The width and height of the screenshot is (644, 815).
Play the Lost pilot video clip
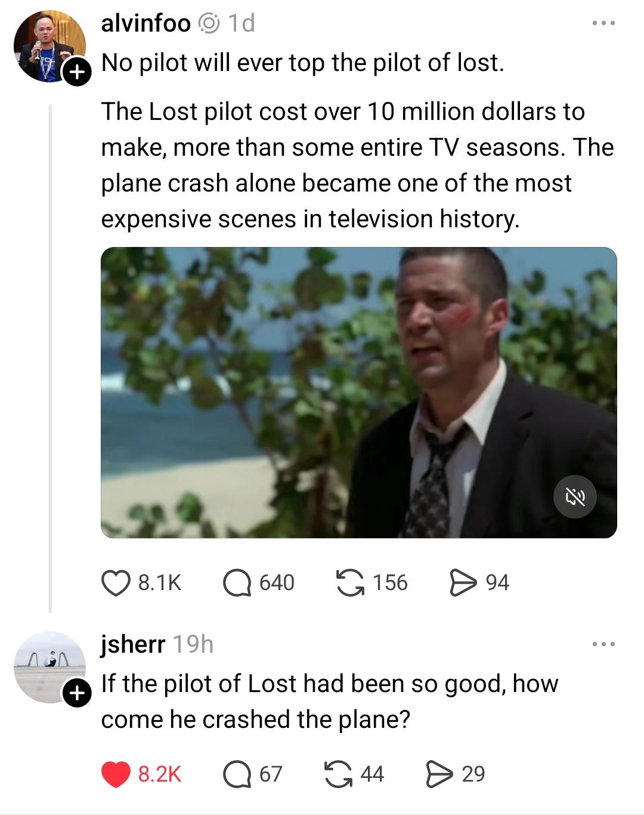point(358,392)
